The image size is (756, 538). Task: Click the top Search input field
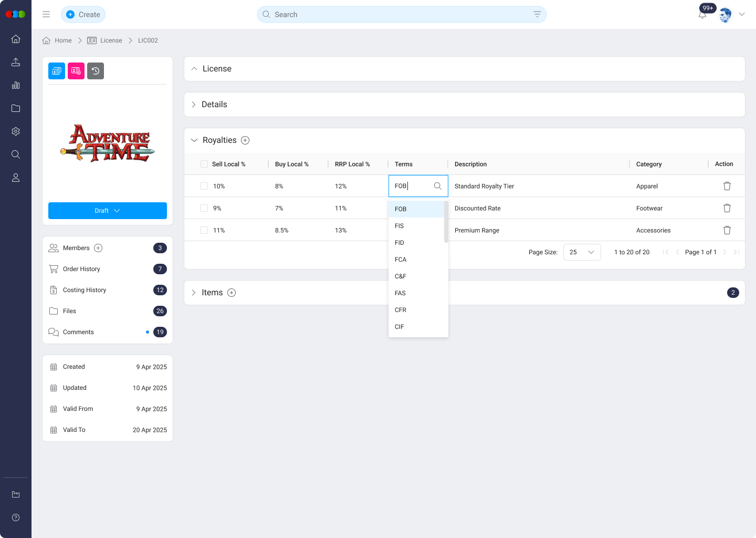pyautogui.click(x=399, y=15)
